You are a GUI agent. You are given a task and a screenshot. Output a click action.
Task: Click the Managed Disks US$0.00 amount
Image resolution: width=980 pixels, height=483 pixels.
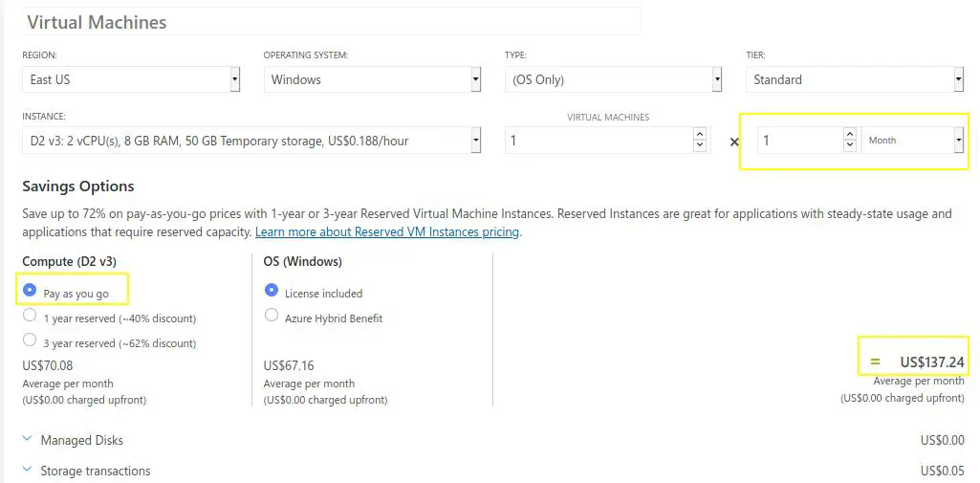click(942, 440)
